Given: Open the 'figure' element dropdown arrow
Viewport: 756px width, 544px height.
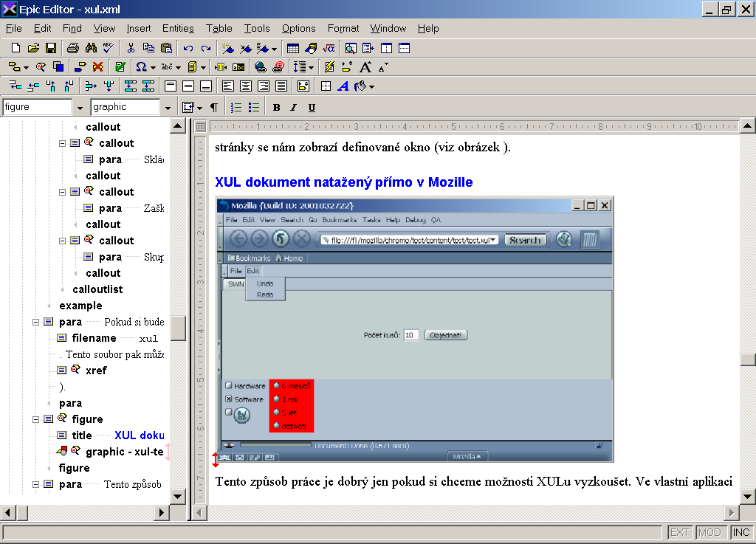Looking at the screenshot, I should coord(80,108).
